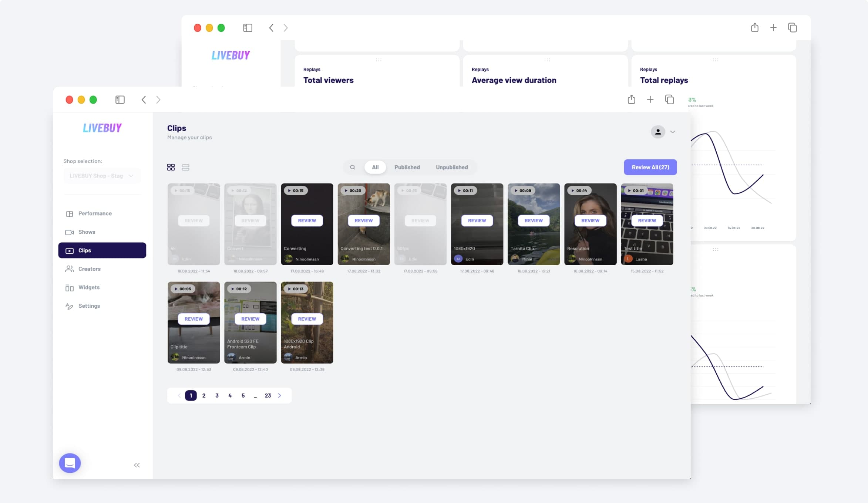Click forward arrow in back window

(x=285, y=28)
